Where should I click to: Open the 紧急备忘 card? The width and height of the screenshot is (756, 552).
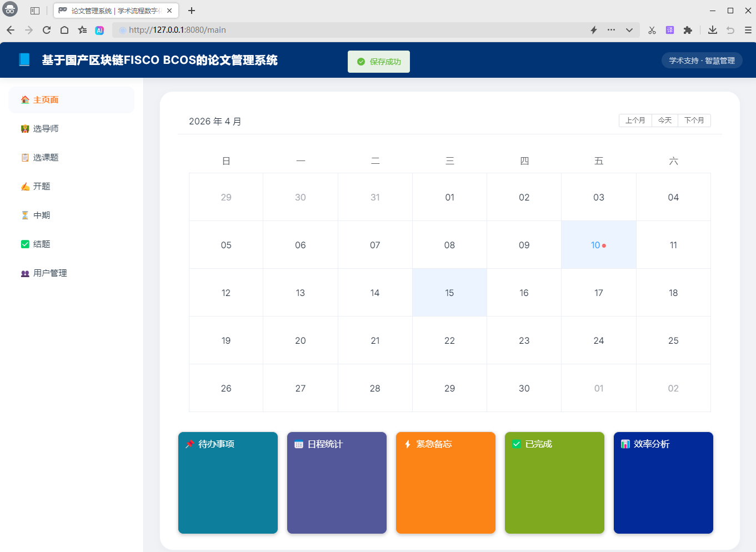pyautogui.click(x=445, y=483)
